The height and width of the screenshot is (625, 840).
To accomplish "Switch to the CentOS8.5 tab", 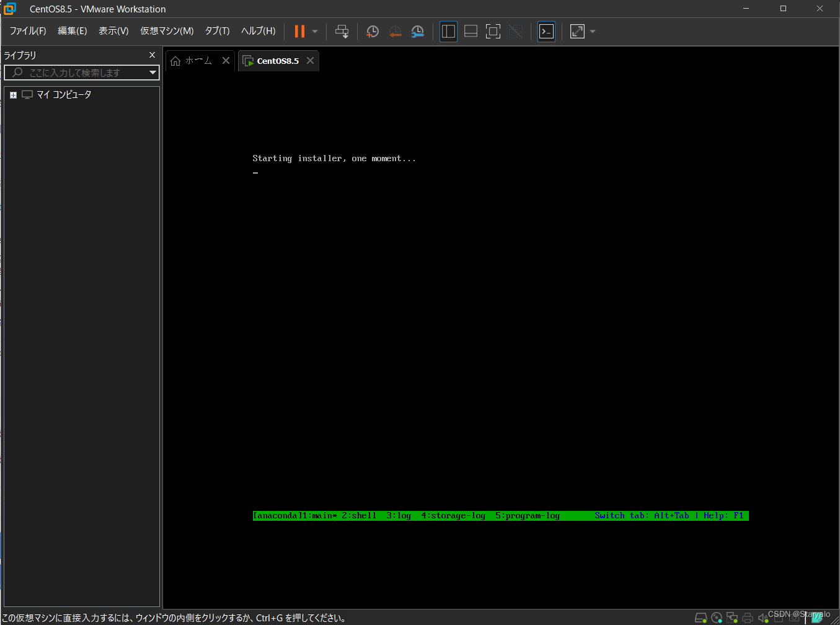I will (x=278, y=61).
